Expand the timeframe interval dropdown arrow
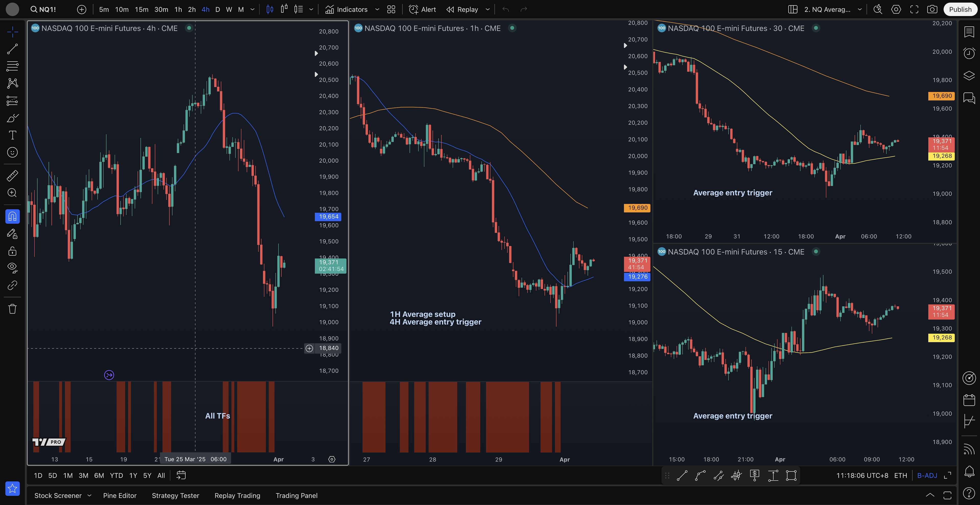980x505 pixels. pyautogui.click(x=252, y=9)
